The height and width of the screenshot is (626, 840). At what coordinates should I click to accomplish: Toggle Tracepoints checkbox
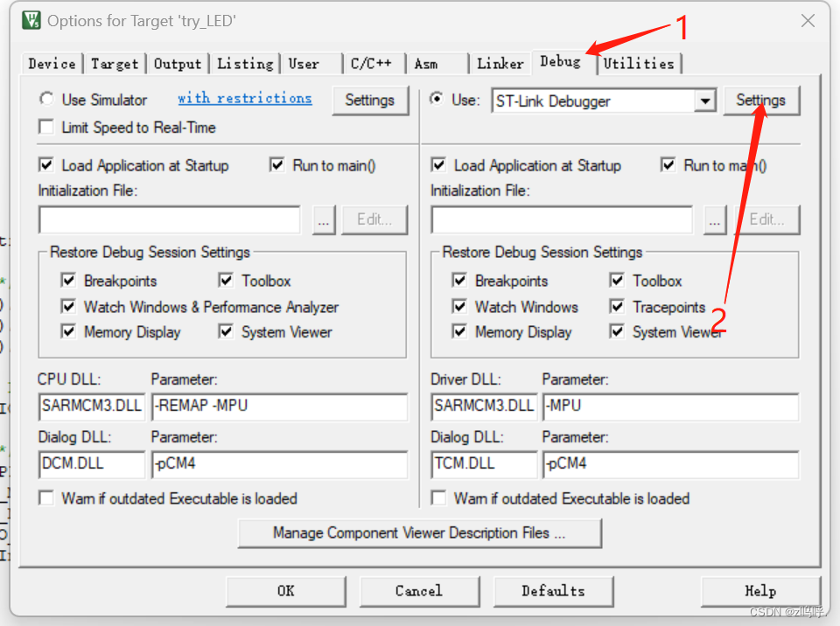(x=617, y=306)
